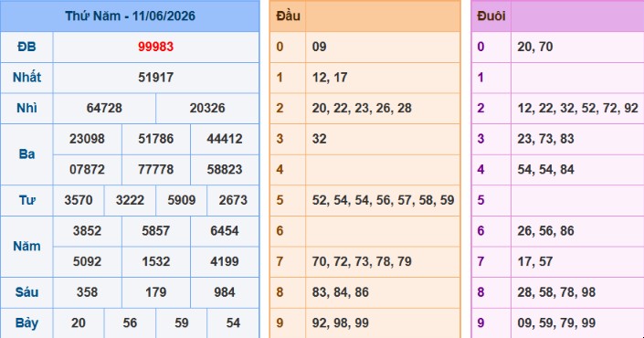This screenshot has width=644, height=338.
Task: Click Tư prize number 3222
Action: pos(130,200)
